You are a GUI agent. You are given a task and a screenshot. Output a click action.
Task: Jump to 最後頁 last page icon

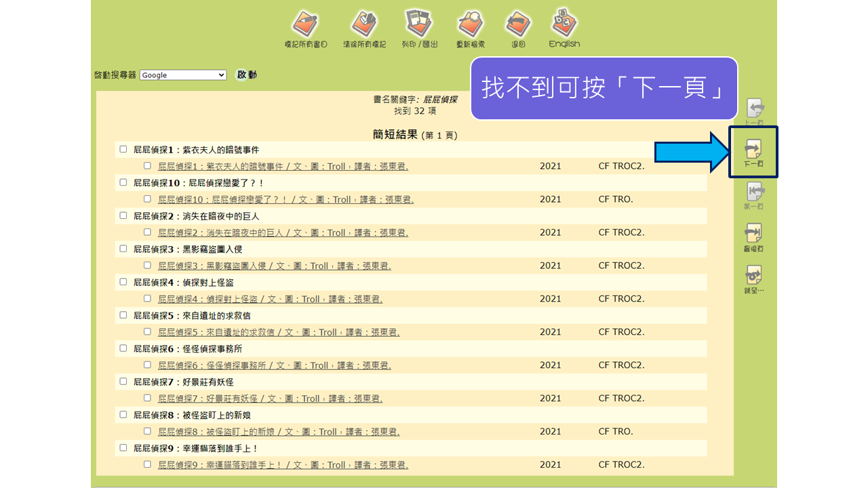tap(754, 238)
